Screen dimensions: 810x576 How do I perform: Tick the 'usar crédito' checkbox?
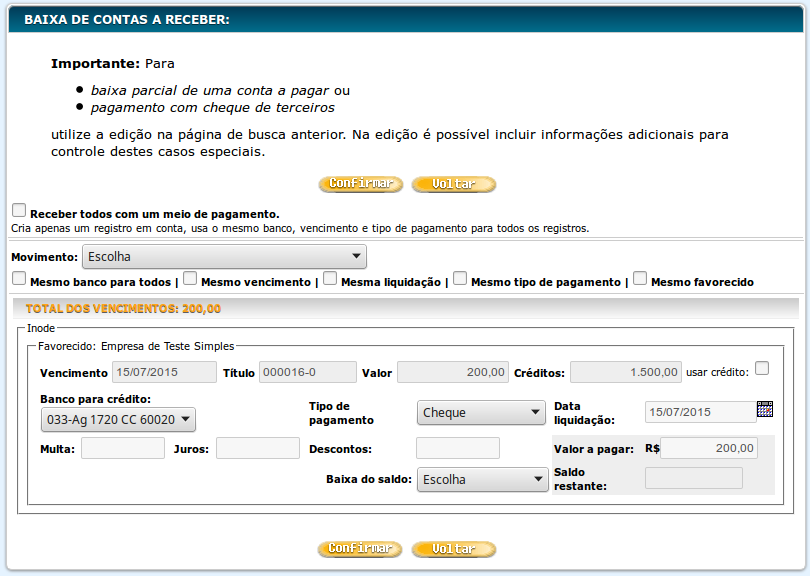coord(762,369)
